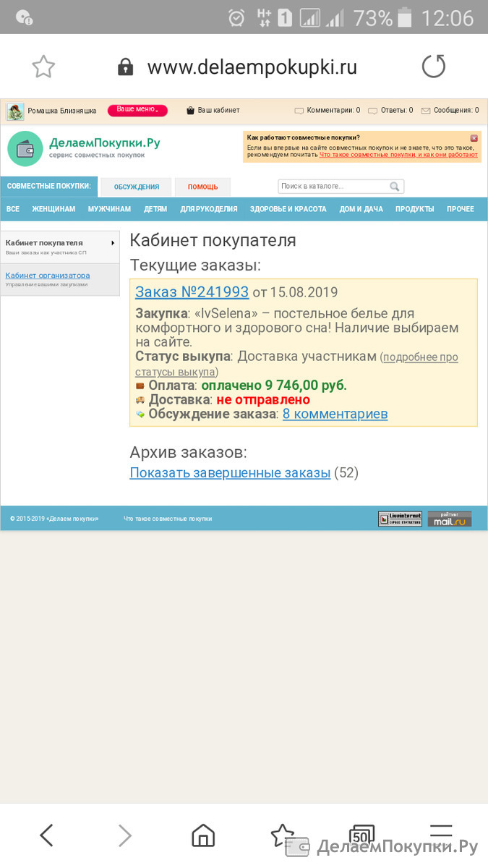This screenshot has height=868, width=488.
Task: Click the mail.ru rating badge
Action: [450, 519]
